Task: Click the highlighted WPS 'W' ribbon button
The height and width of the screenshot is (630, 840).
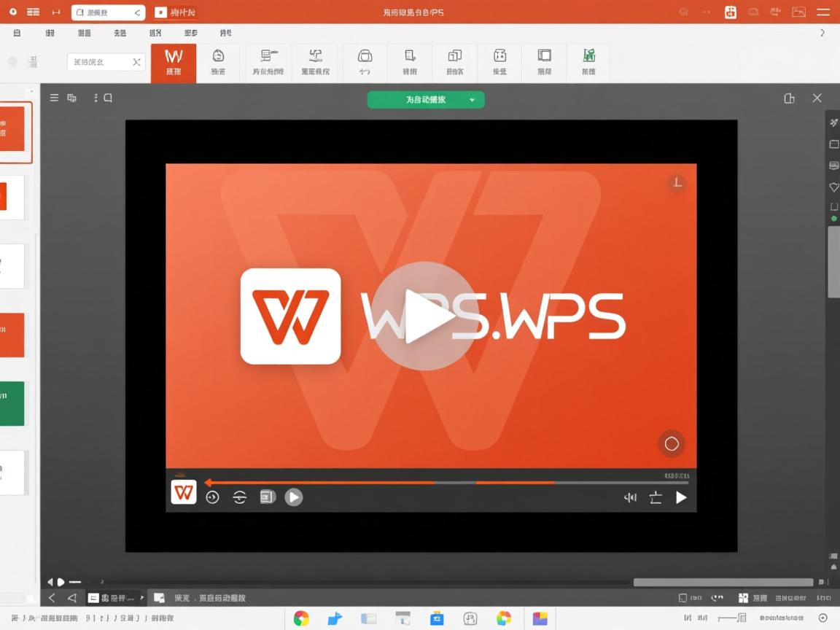Action: coord(174,63)
